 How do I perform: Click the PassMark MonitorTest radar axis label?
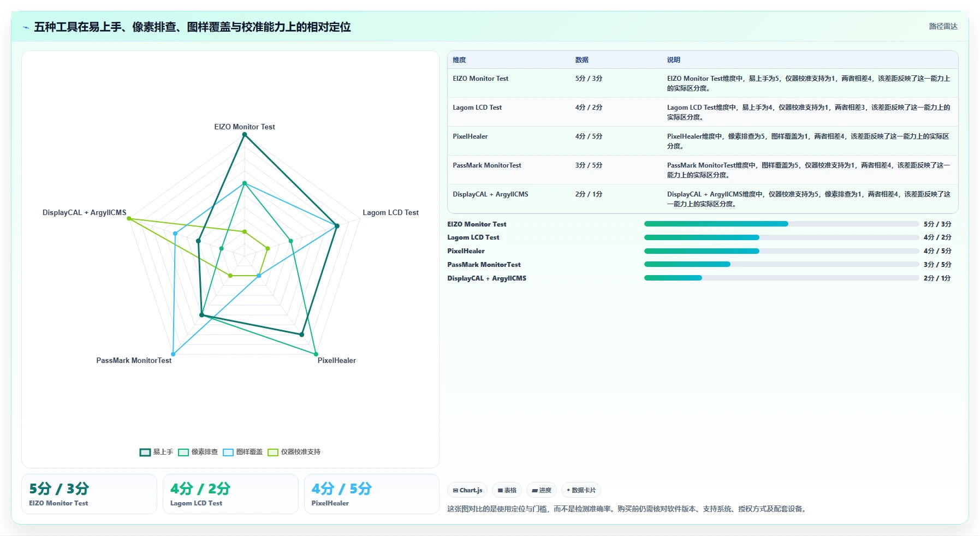point(134,360)
